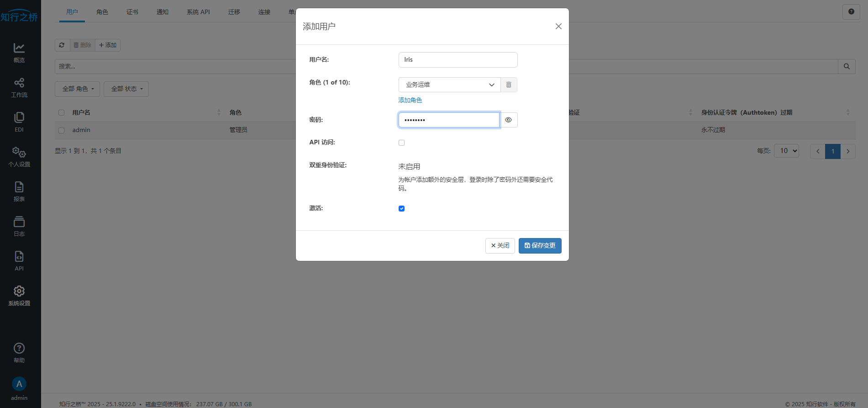Go to EDI section in sidebar
Image resolution: width=868 pixels, height=408 pixels.
coord(19,122)
